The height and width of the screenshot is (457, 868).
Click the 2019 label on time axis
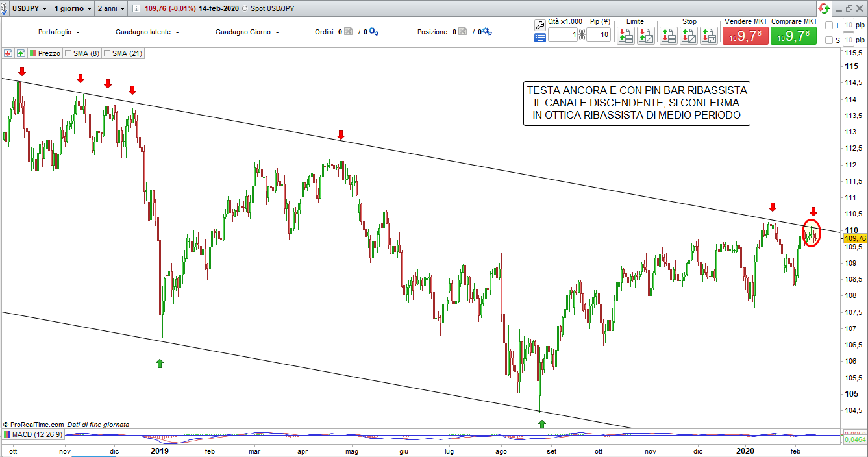point(160,450)
